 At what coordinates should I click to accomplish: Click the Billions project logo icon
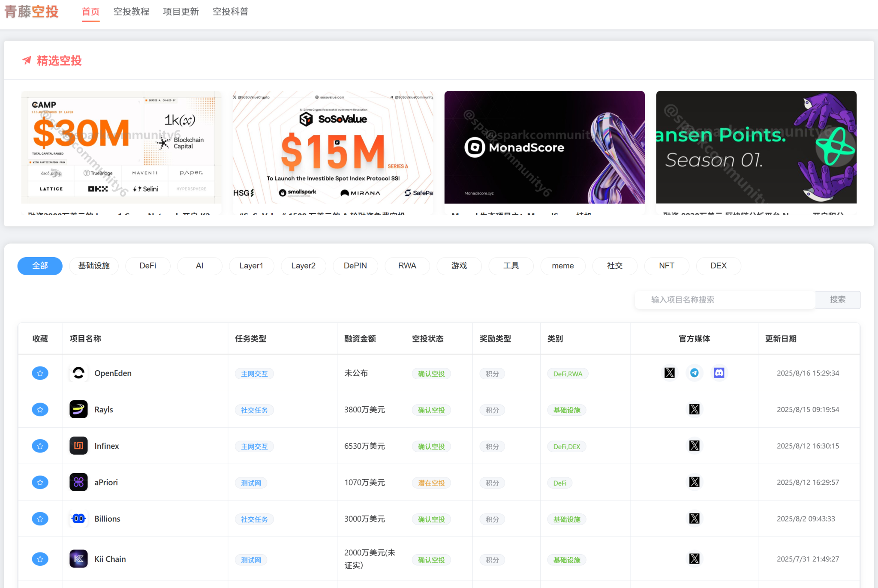point(78,519)
